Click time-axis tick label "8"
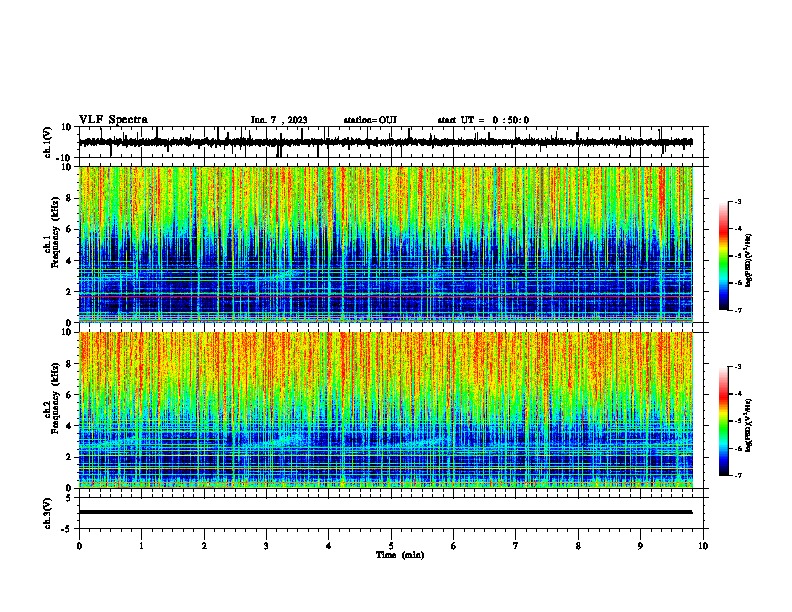 [578, 546]
